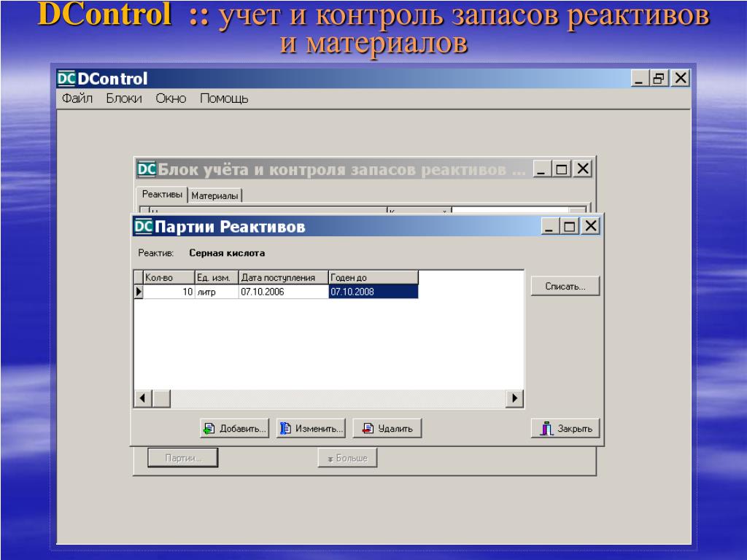This screenshot has width=747, height=560.
Task: Minimize the Блок учёта window
Action: (541, 168)
